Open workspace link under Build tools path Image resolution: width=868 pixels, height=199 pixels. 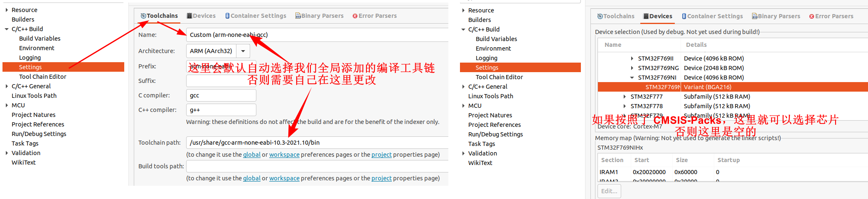point(284,178)
